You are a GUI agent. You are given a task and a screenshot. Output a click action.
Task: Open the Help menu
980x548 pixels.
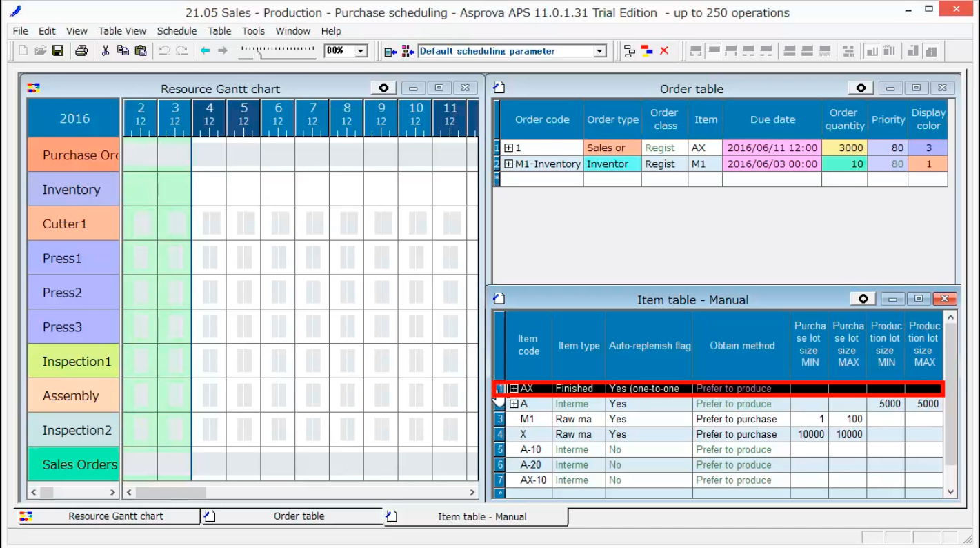click(x=331, y=31)
